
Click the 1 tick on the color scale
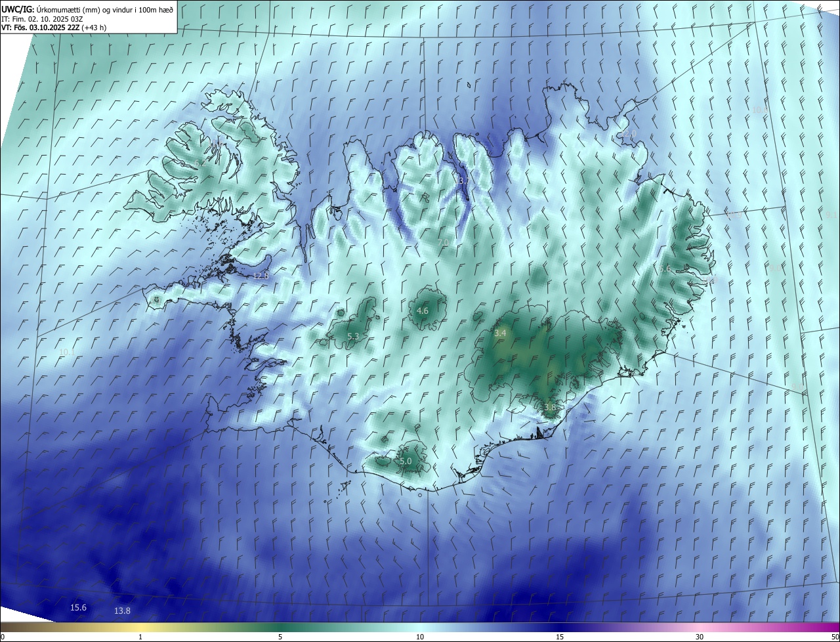tap(140, 637)
